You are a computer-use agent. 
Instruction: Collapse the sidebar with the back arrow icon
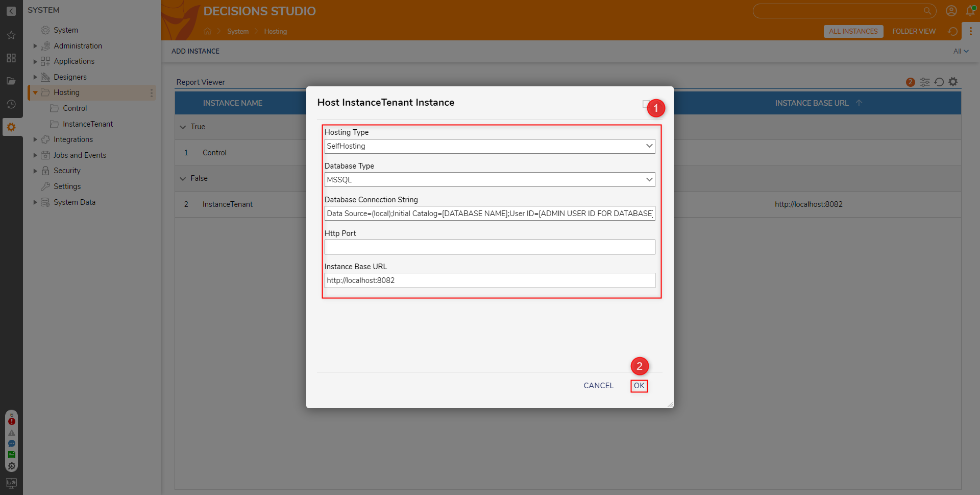tap(11, 11)
